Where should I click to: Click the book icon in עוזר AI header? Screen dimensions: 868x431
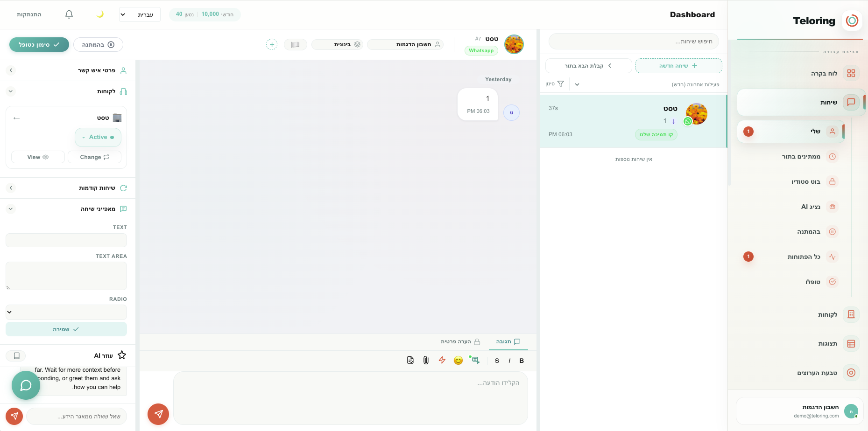click(x=16, y=356)
